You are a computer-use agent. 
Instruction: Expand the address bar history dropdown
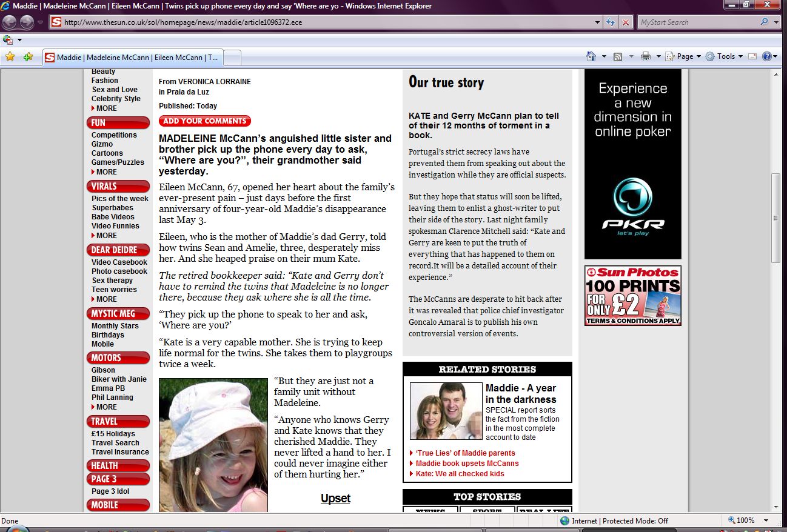(598, 22)
